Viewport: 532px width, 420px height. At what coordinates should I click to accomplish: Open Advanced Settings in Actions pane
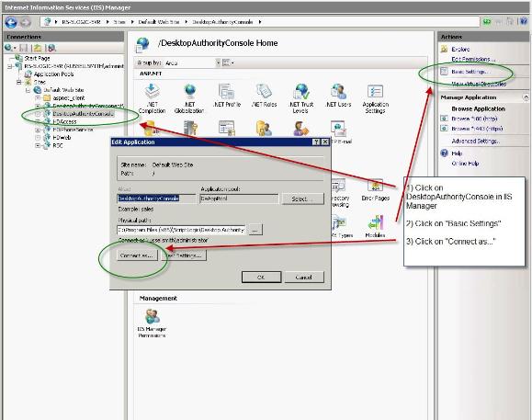coord(475,141)
